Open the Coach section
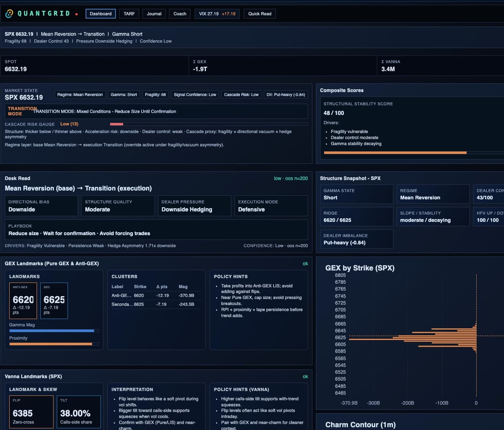Screen dimensions: 504x430 pyautogui.click(x=179, y=13)
